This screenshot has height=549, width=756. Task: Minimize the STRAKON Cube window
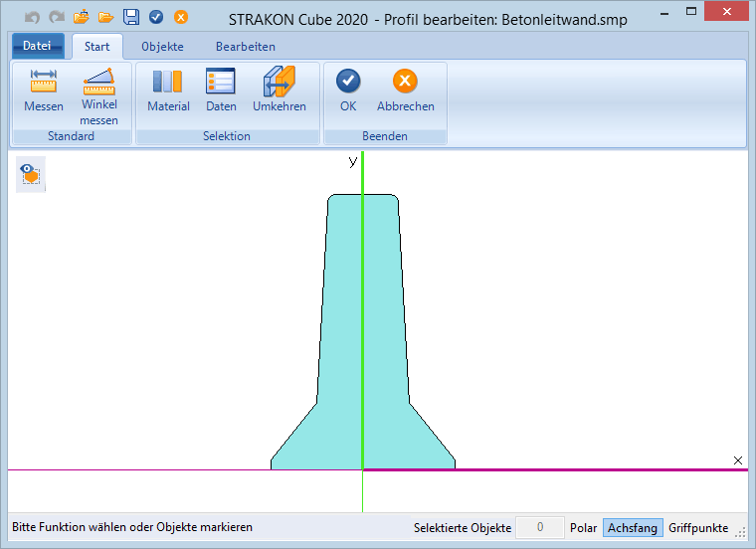coord(664,12)
